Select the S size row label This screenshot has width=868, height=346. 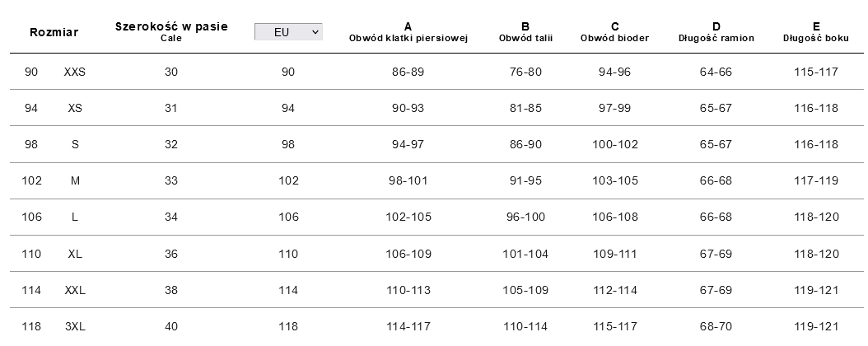click(75, 144)
